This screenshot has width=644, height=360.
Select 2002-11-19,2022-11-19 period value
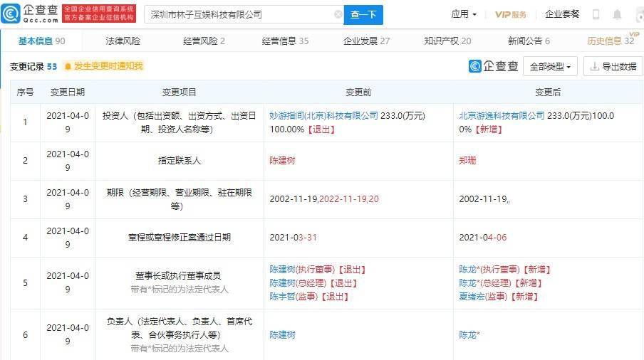tap(324, 199)
